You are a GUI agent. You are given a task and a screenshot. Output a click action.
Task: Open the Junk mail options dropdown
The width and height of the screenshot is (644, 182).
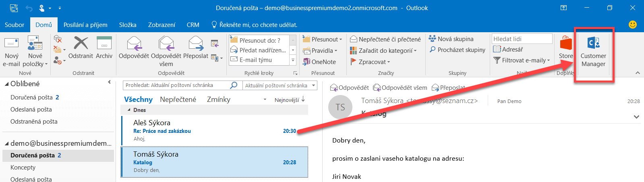(59, 61)
